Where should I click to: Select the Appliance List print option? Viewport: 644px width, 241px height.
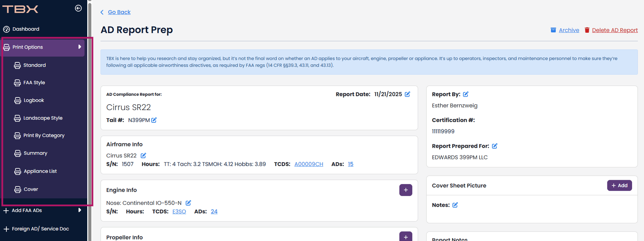click(40, 171)
